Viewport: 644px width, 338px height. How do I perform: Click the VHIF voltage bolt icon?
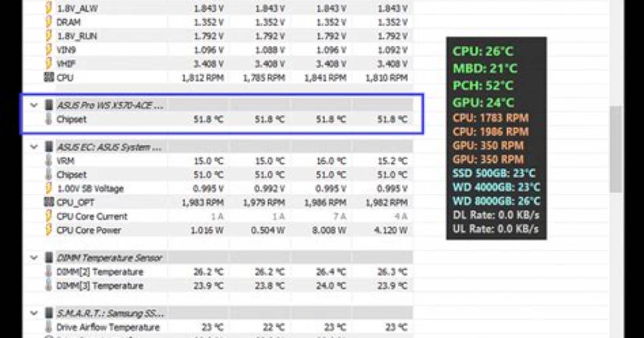[x=49, y=64]
